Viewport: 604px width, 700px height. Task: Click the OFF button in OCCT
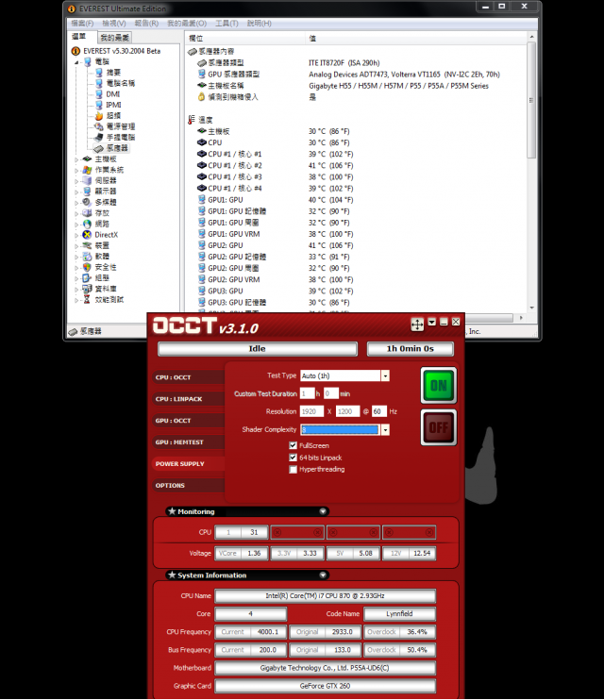[438, 427]
